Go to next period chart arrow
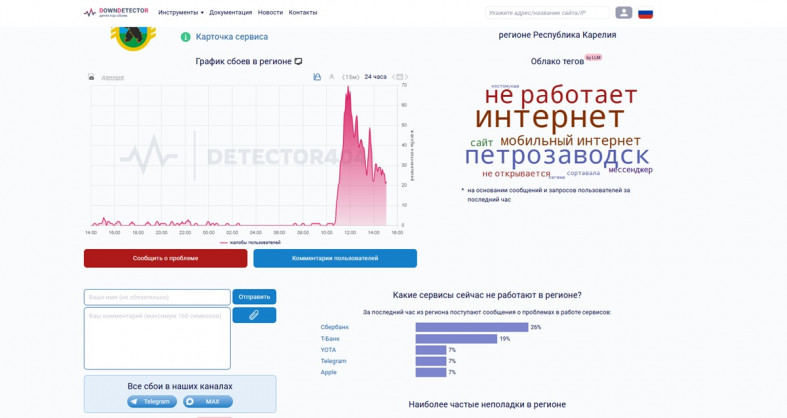This screenshot has width=787, height=418. click(406, 77)
